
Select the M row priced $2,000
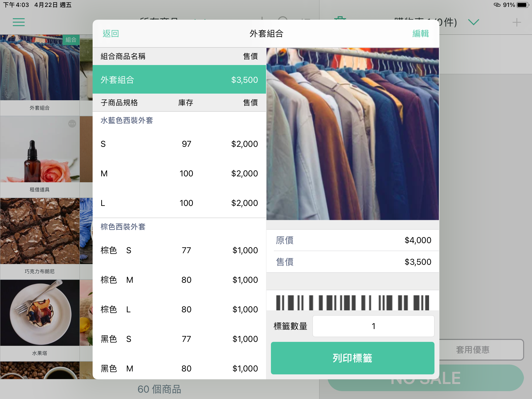(x=179, y=173)
